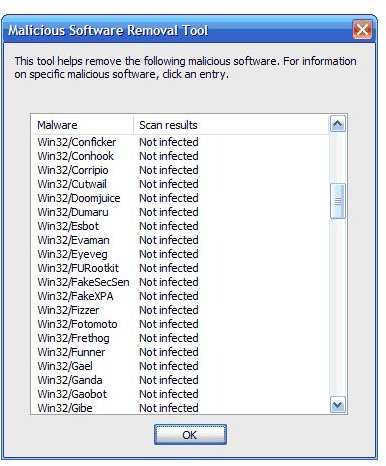Select the Win32/Ganda entry
The image size is (386, 466).
point(70,380)
